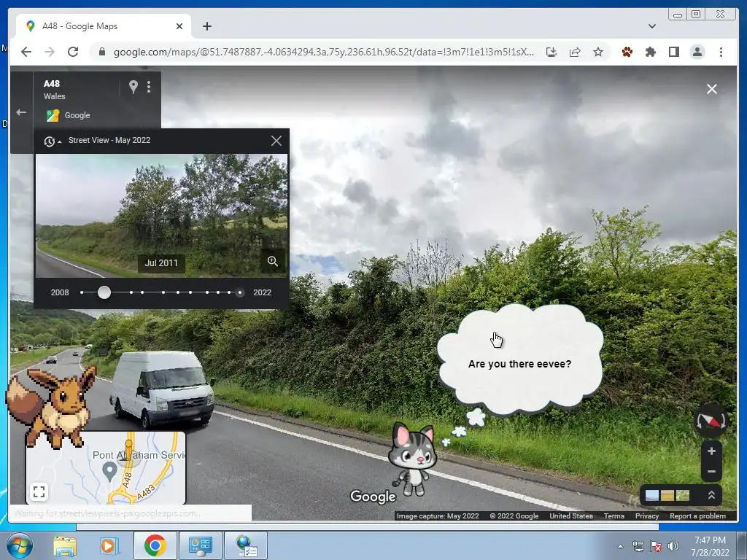Exit Street View with the X
This screenshot has height=560, width=747.
tap(712, 89)
